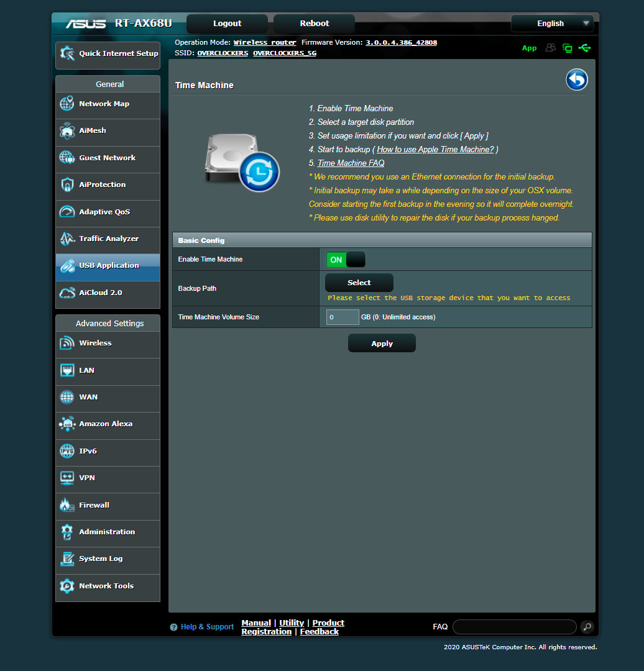
Task: Click the Help & Support question icon
Action: (x=173, y=628)
